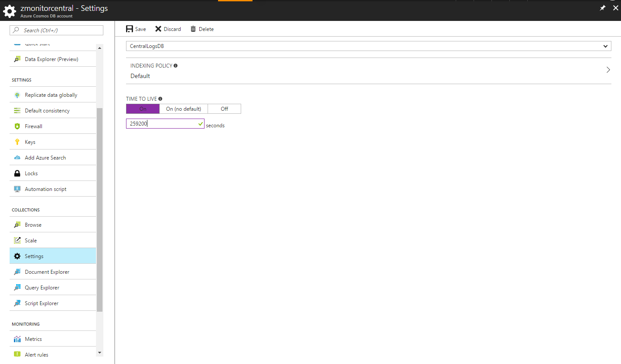Click the Firewall shield icon
Screen dimensions: 621x364
pos(17,126)
